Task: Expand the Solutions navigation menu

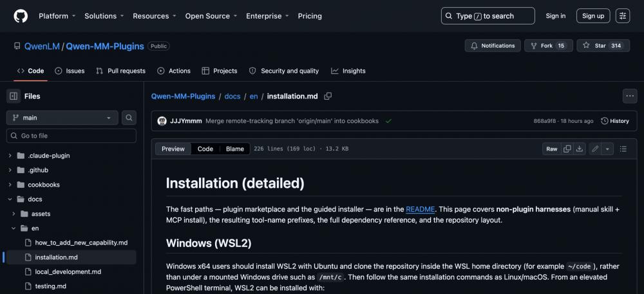Action: [x=104, y=16]
